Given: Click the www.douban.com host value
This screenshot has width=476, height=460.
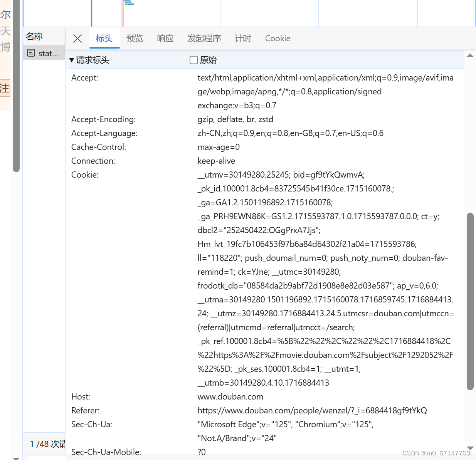Looking at the screenshot, I should (230, 397).
